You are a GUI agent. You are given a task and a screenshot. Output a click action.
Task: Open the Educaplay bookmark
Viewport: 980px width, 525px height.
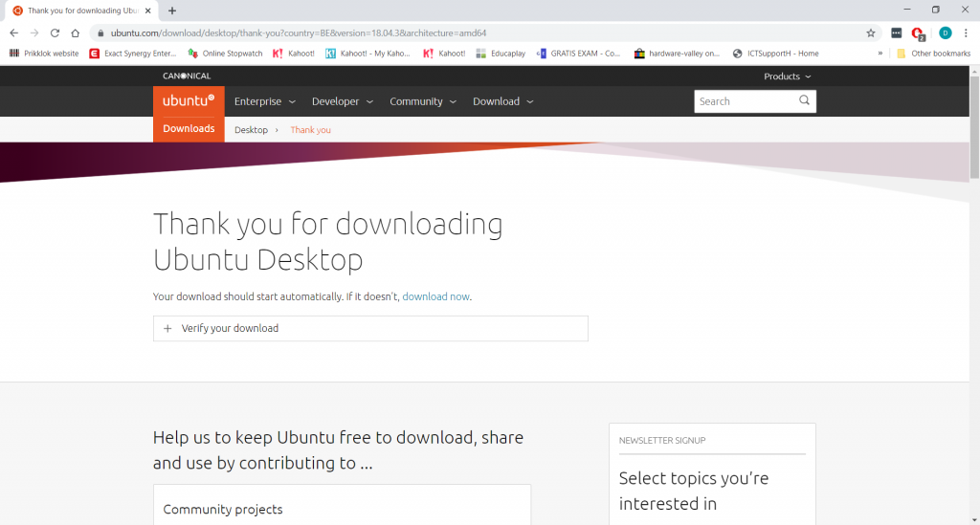[501, 54]
